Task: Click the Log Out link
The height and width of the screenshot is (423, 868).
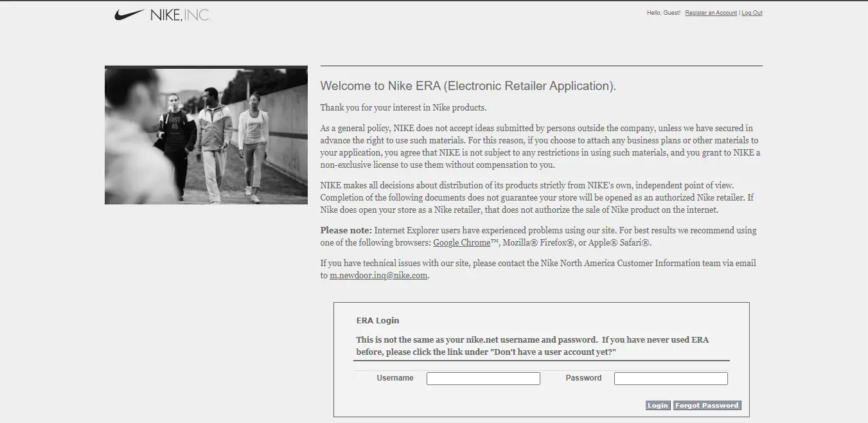Action: click(752, 13)
